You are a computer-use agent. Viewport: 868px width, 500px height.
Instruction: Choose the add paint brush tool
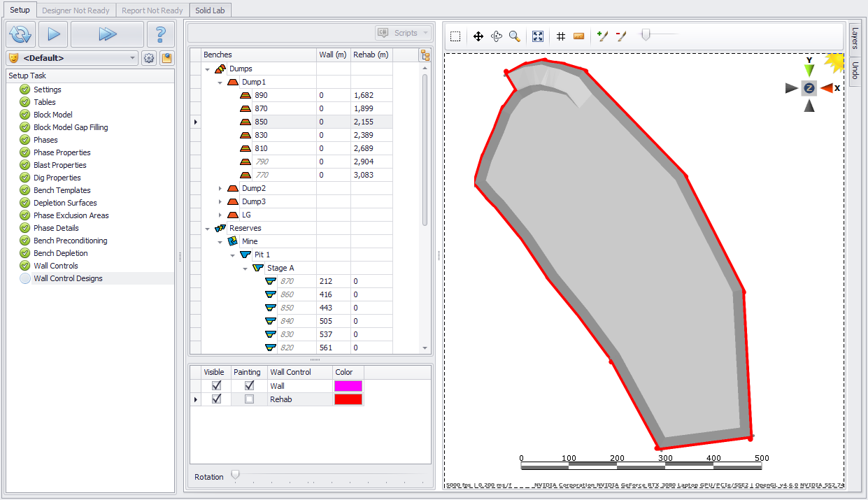[x=602, y=36]
